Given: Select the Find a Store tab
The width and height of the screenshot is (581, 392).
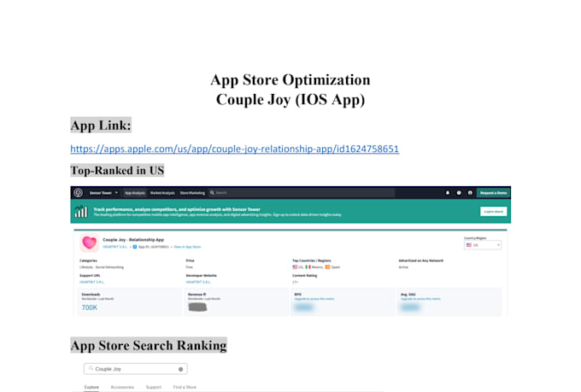Looking at the screenshot, I should click(x=185, y=387).
